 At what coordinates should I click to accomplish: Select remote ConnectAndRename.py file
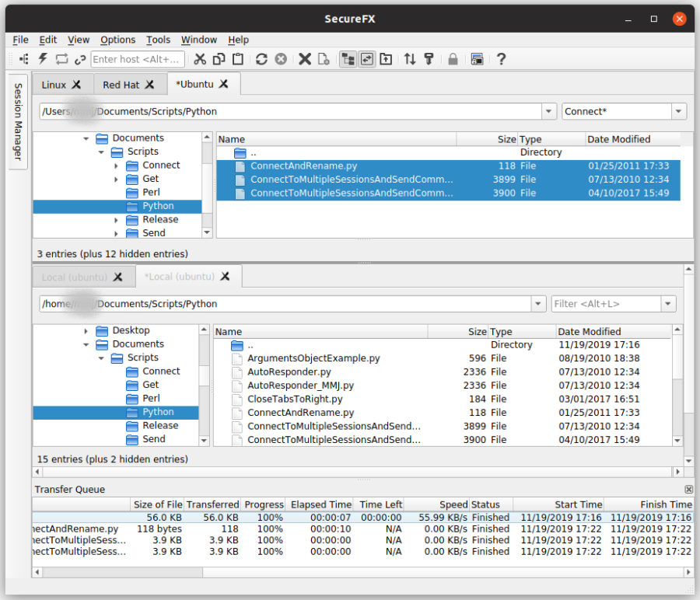pyautogui.click(x=448, y=166)
